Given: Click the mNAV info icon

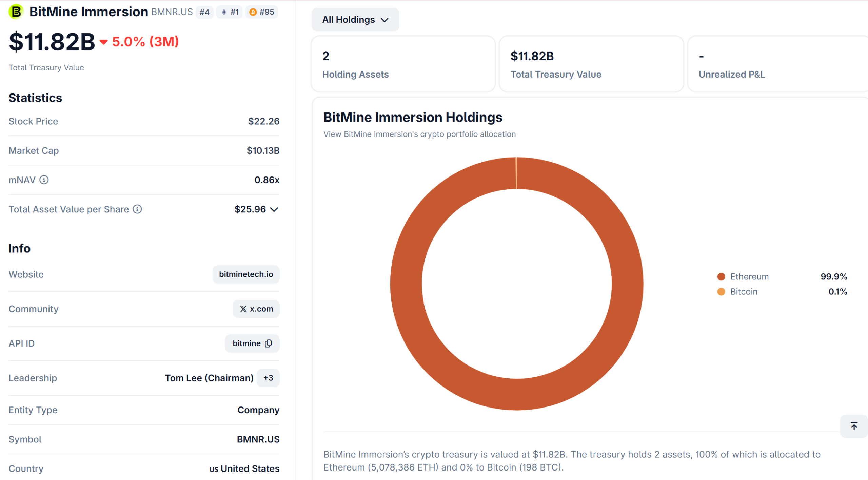Looking at the screenshot, I should click(x=44, y=180).
